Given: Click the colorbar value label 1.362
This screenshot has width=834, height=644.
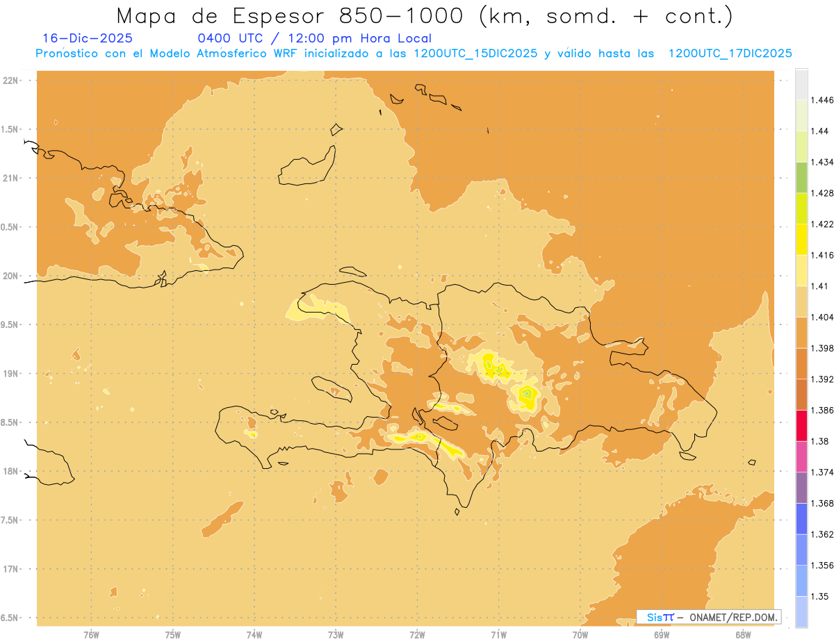Looking at the screenshot, I should (823, 534).
